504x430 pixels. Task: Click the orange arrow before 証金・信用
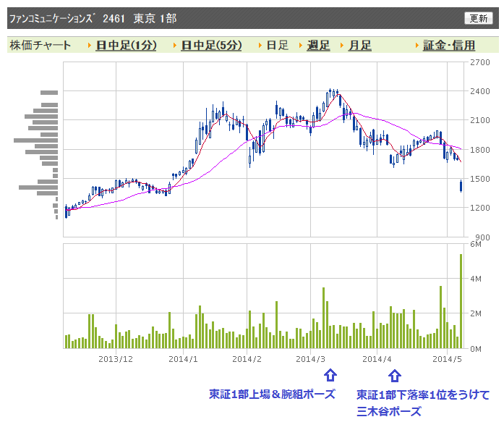tap(417, 46)
